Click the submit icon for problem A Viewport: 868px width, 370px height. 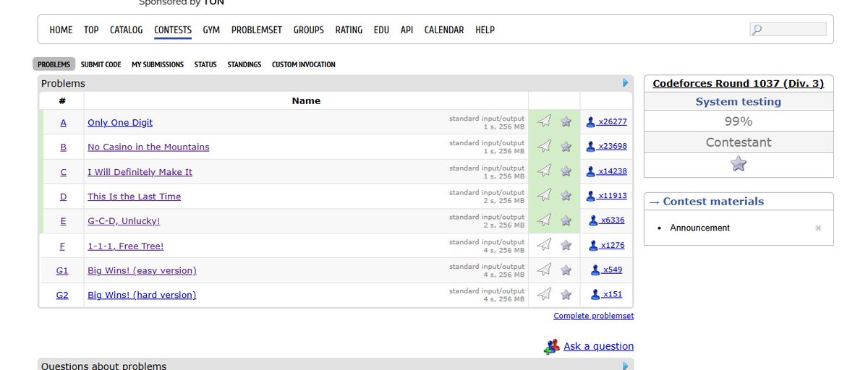545,121
